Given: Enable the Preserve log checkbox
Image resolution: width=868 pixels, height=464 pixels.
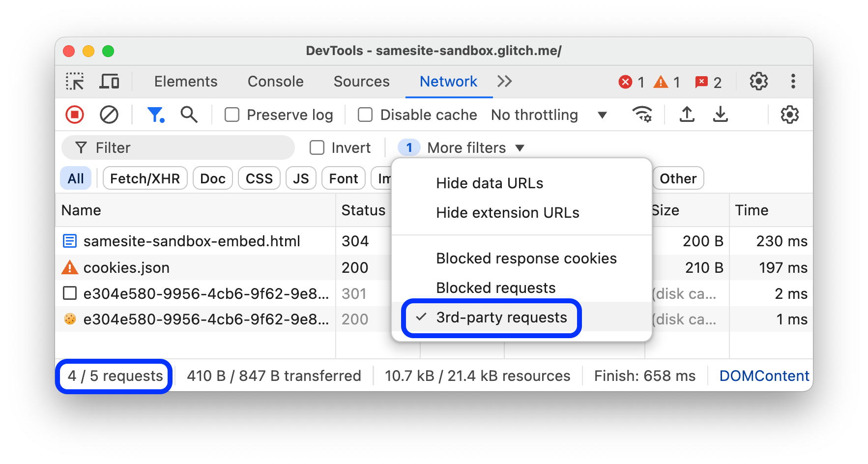Looking at the screenshot, I should pyautogui.click(x=231, y=115).
